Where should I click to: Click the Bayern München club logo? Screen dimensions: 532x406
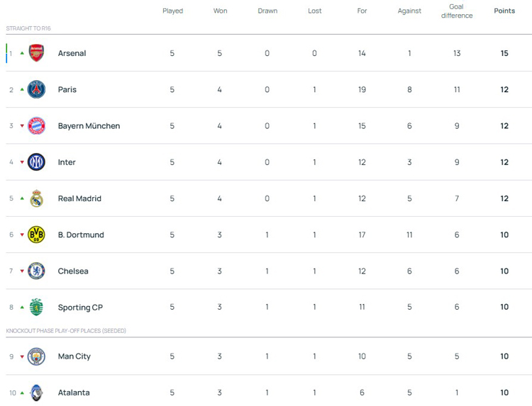(x=36, y=126)
